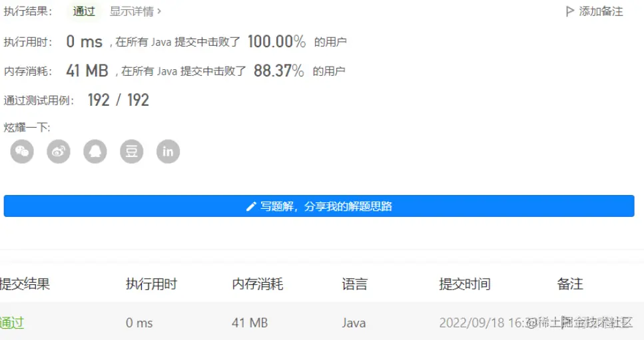Click the 通过 result badge at top
Image resolution: width=644 pixels, height=340 pixels.
click(x=84, y=11)
